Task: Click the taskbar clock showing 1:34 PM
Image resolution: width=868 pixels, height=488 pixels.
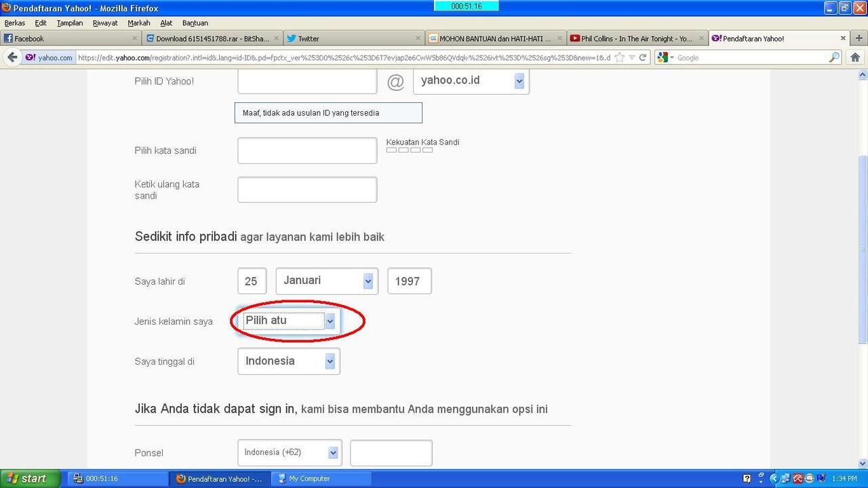Action: click(x=846, y=479)
